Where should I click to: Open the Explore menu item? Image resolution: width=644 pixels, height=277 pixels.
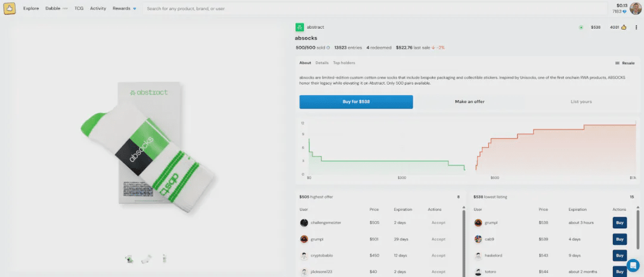31,8
